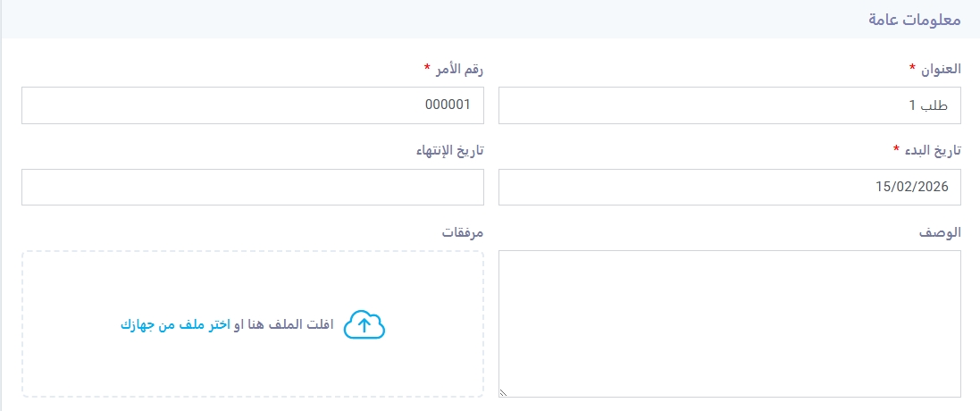980x411 pixels.
Task: Click the رقم الأمر field showing 000001
Action: point(253,105)
